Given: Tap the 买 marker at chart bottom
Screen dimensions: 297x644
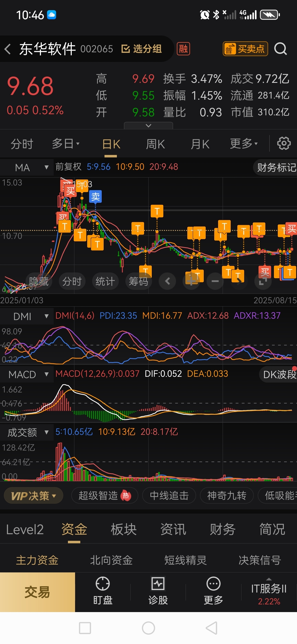Looking at the screenshot, I should pyautogui.click(x=265, y=272).
